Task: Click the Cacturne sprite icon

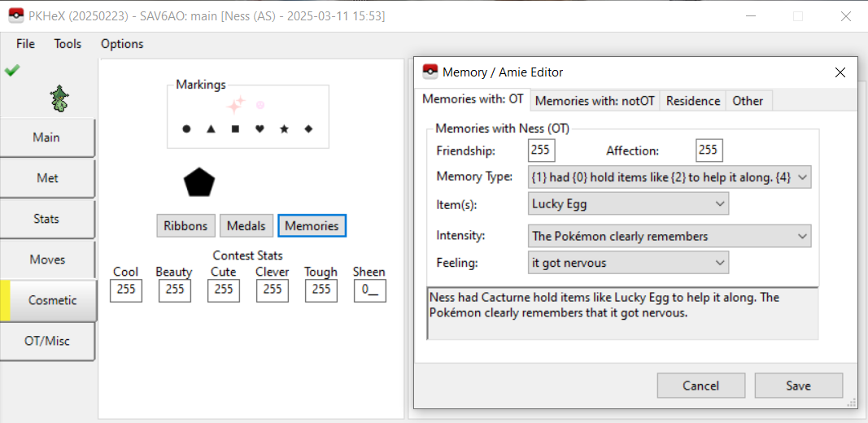Action: 59,99
